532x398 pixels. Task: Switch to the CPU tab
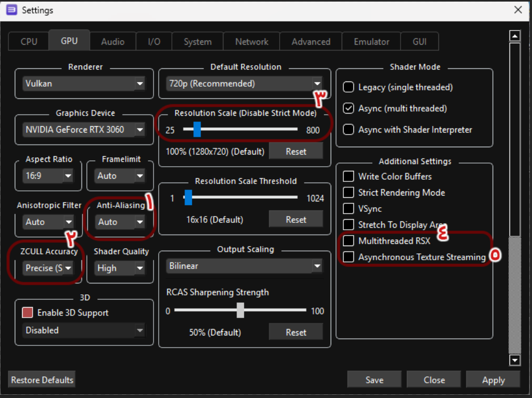pyautogui.click(x=28, y=42)
